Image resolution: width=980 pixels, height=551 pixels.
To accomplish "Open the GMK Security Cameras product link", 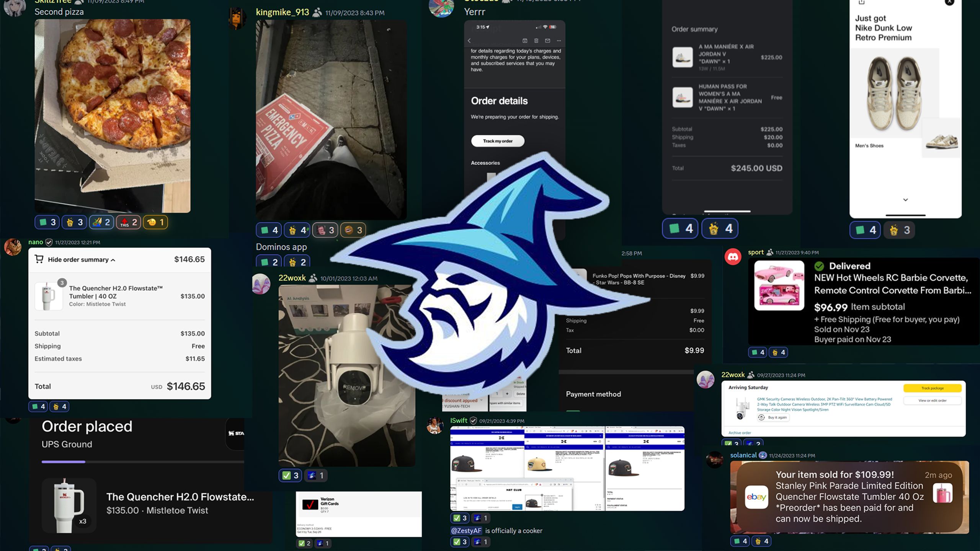I will point(825,404).
